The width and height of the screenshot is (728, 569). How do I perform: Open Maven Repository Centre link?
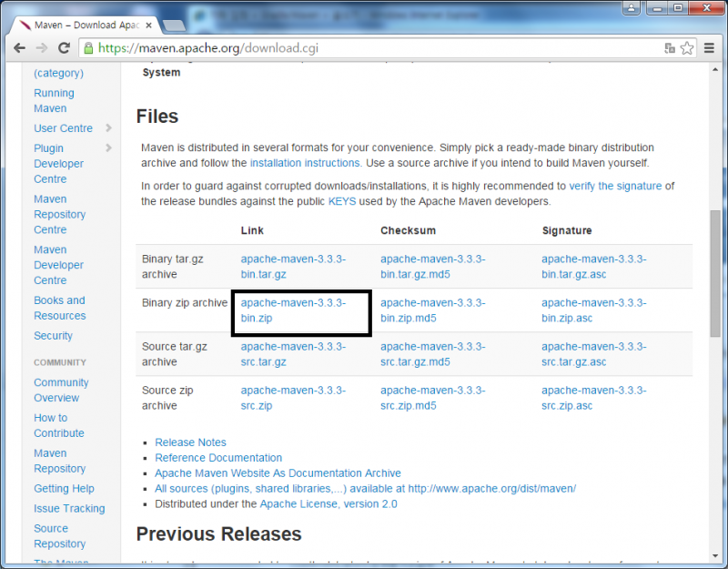[59, 214]
